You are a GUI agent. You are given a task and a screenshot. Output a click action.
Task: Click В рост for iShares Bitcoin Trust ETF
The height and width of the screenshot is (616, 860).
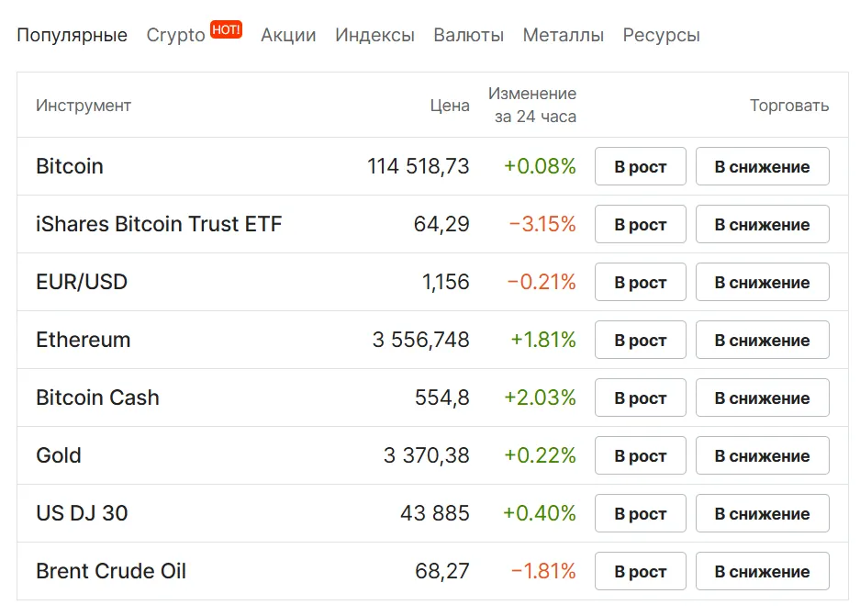640,224
